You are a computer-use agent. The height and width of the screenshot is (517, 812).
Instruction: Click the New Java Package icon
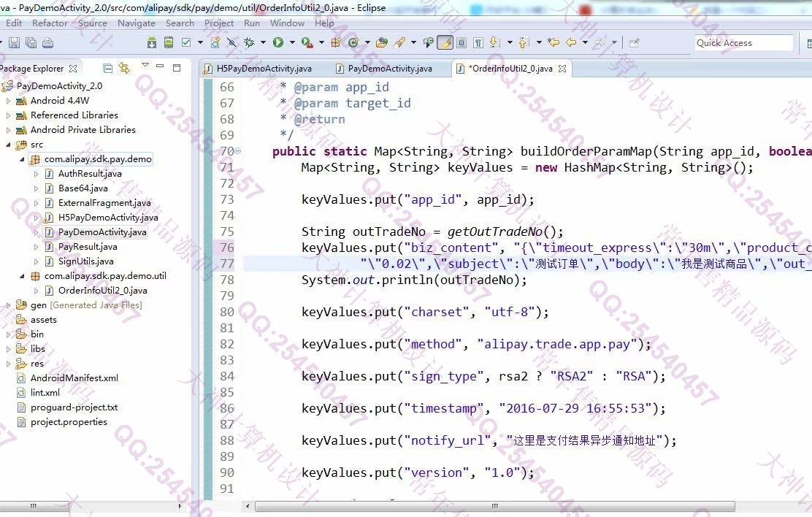(x=336, y=43)
